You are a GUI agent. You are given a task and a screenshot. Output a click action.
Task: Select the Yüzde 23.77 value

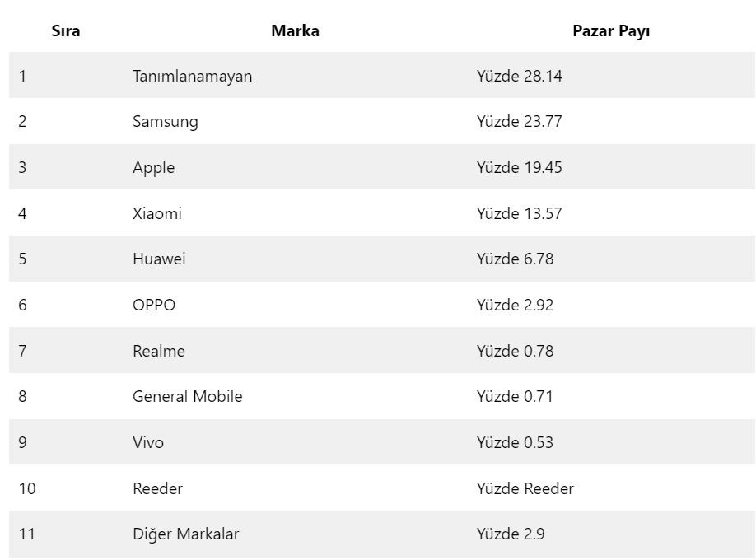click(519, 122)
